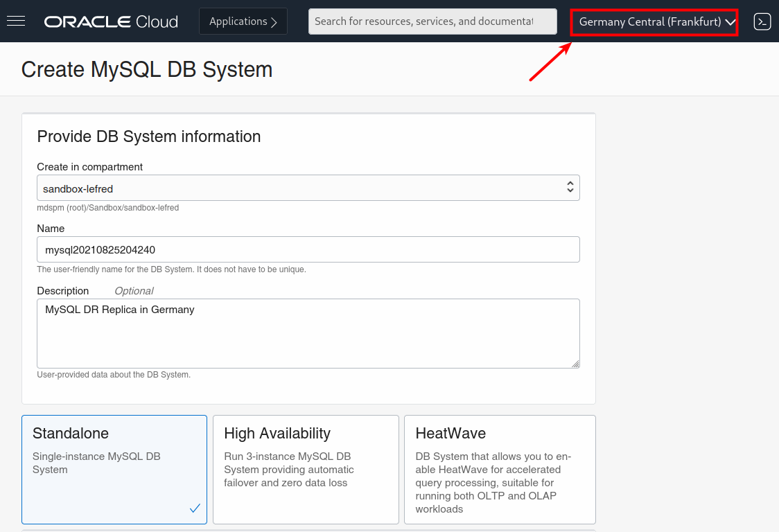The width and height of the screenshot is (779, 532).
Task: Click the chevron arrow beside Applications
Action: (x=274, y=22)
